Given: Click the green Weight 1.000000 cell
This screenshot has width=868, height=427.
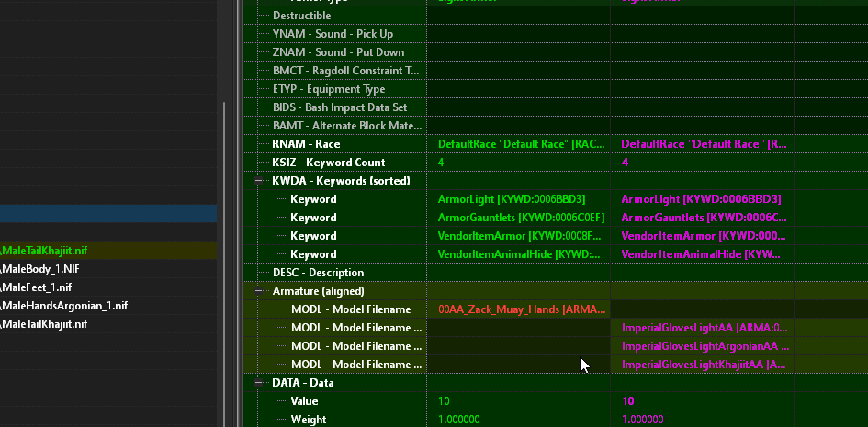Looking at the screenshot, I should click(x=518, y=420).
